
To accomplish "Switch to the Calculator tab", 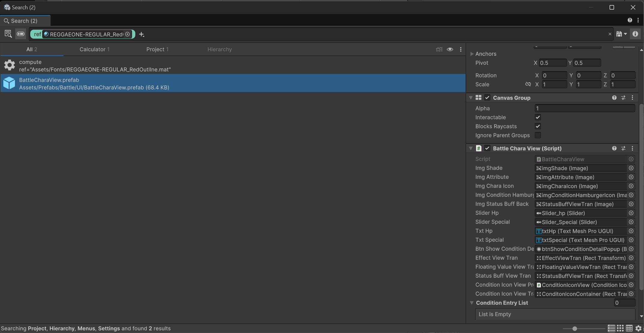I will 94,49.
